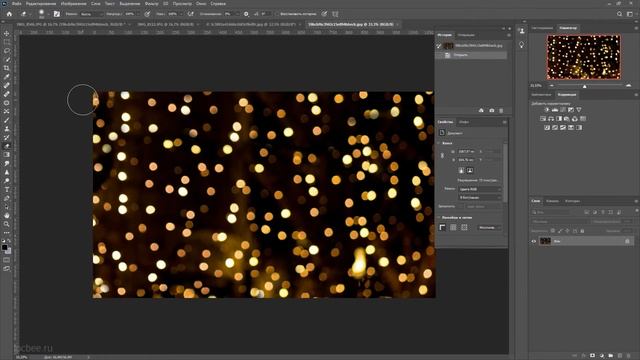Viewport: 640px width, 360px height.
Task: Open the Edit Toolbar three-dot menu
Action: 7,233
